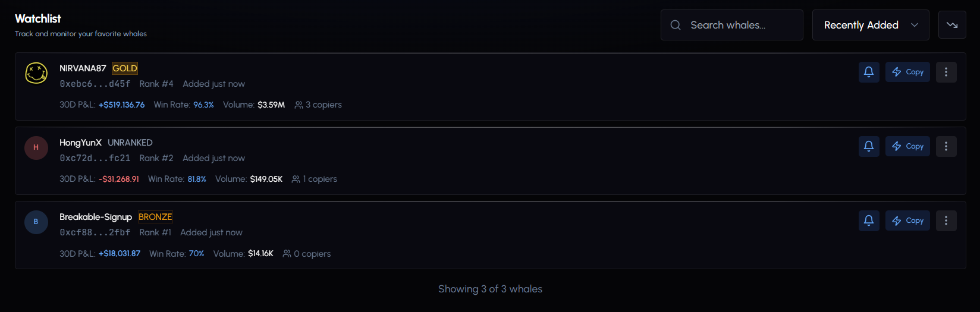Image resolution: width=980 pixels, height=312 pixels.
Task: Toggle alert bell for NIRVANA87
Action: (869, 72)
